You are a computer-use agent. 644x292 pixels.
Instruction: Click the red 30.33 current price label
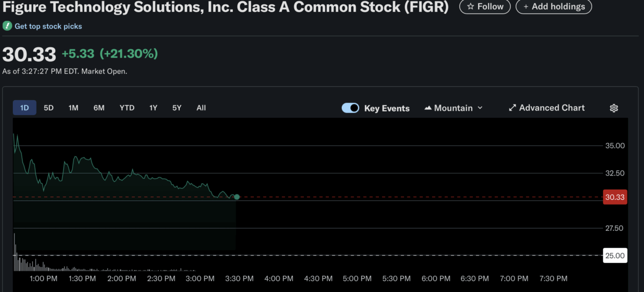coord(615,197)
